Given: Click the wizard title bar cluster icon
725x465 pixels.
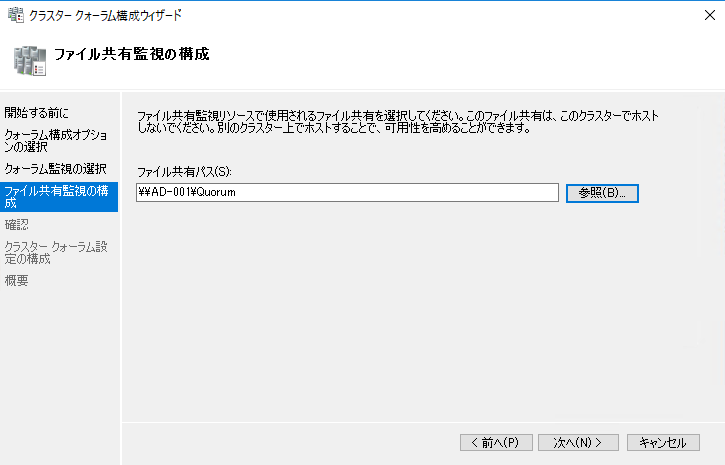Looking at the screenshot, I should click(15, 15).
